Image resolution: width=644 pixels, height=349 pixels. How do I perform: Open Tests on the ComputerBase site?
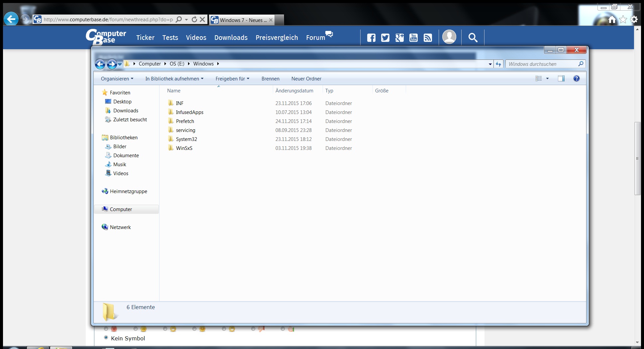coord(170,38)
